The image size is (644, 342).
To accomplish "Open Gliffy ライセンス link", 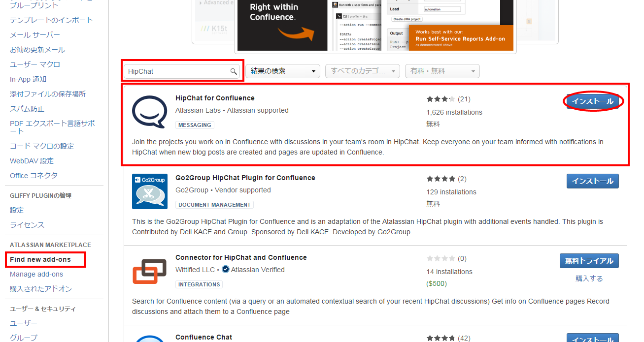I will 27,225.
